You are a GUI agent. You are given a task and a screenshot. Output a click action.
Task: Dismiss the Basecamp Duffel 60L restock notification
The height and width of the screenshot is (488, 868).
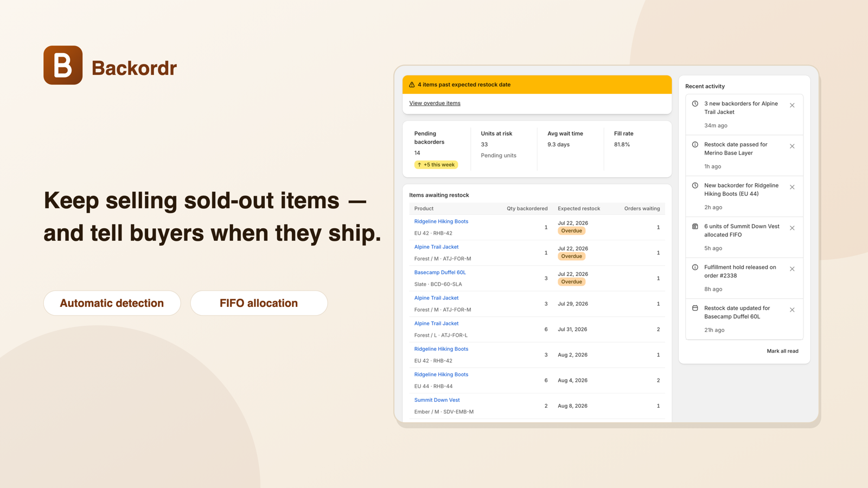point(792,310)
